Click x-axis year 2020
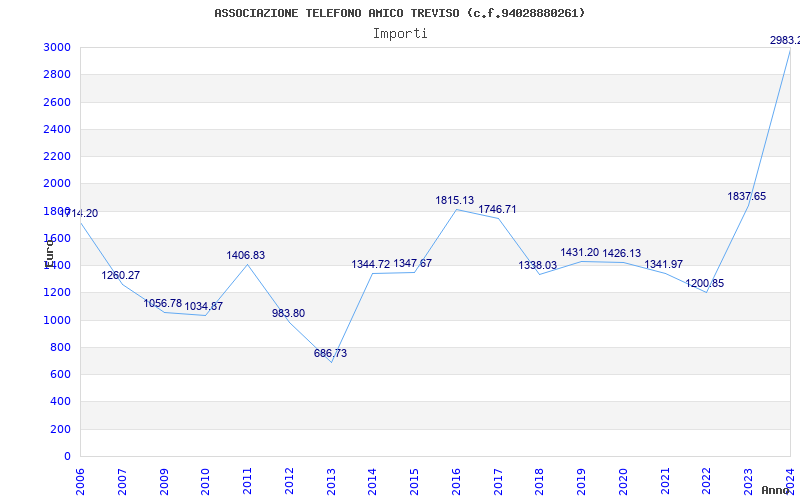800x500 pixels. [623, 482]
